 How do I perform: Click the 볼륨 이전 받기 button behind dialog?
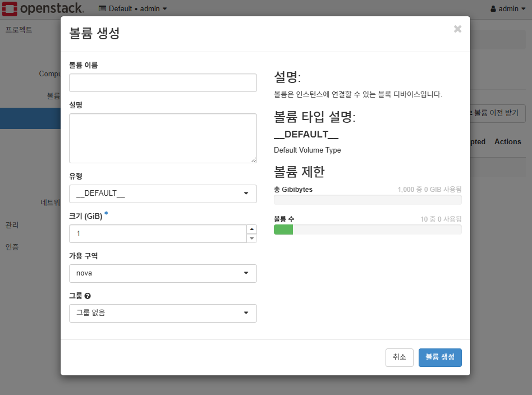click(x=497, y=113)
